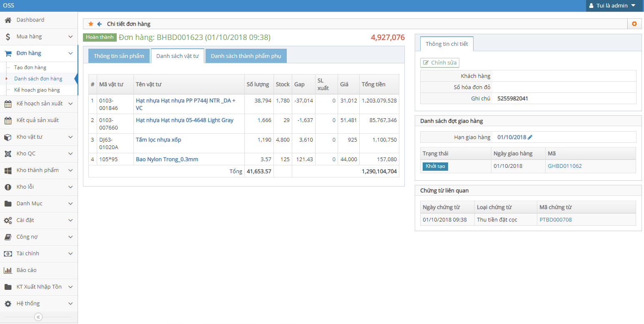Click the cube icon for Kho vật tư
Viewport: 644px width, 324px height.
tap(8, 137)
